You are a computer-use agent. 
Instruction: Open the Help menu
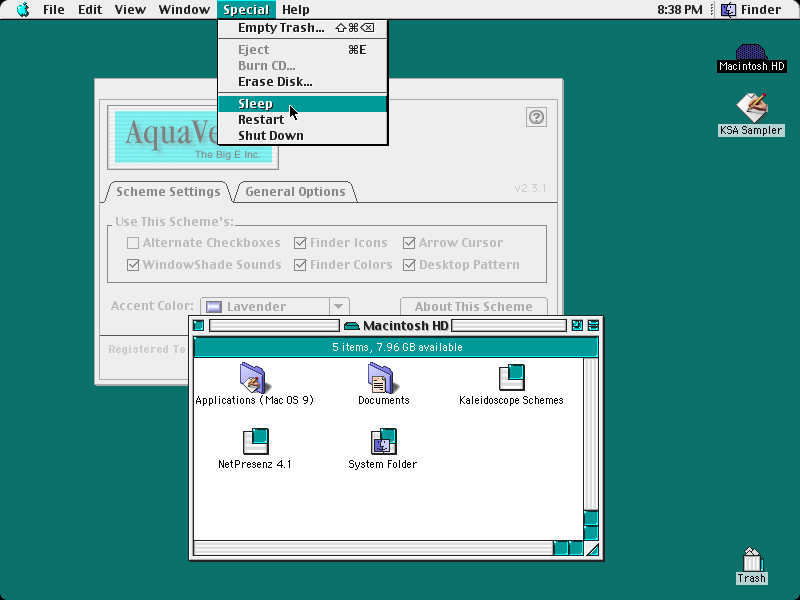tap(296, 10)
